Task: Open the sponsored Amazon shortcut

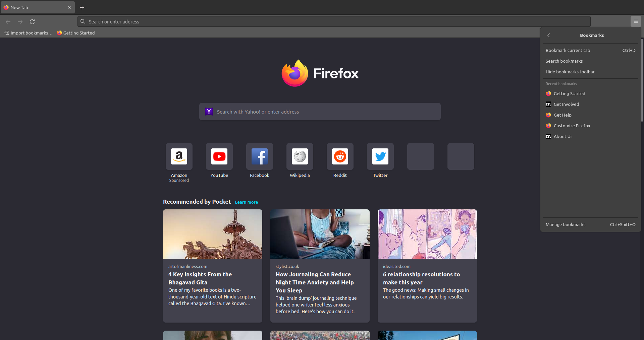Action: (179, 156)
